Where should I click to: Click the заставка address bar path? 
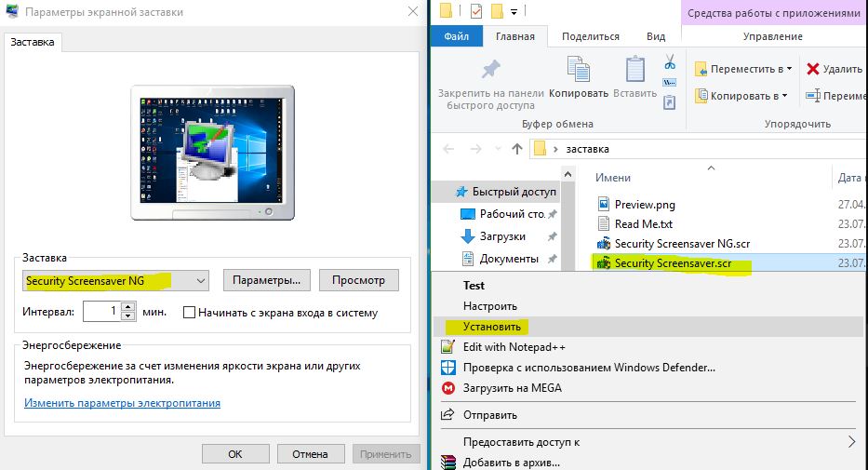pos(587,149)
